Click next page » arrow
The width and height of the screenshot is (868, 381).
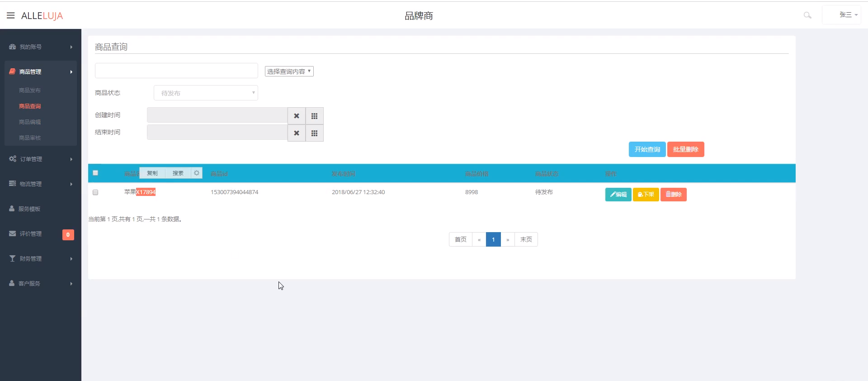508,239
